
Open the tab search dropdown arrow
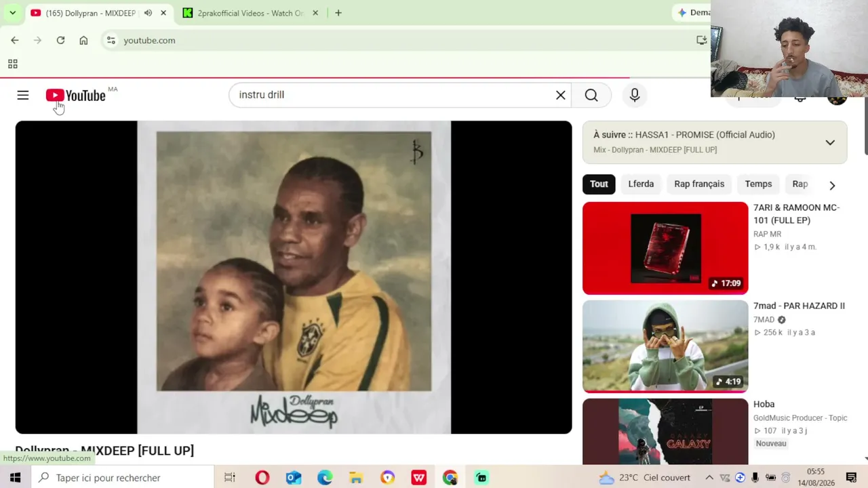coord(12,13)
